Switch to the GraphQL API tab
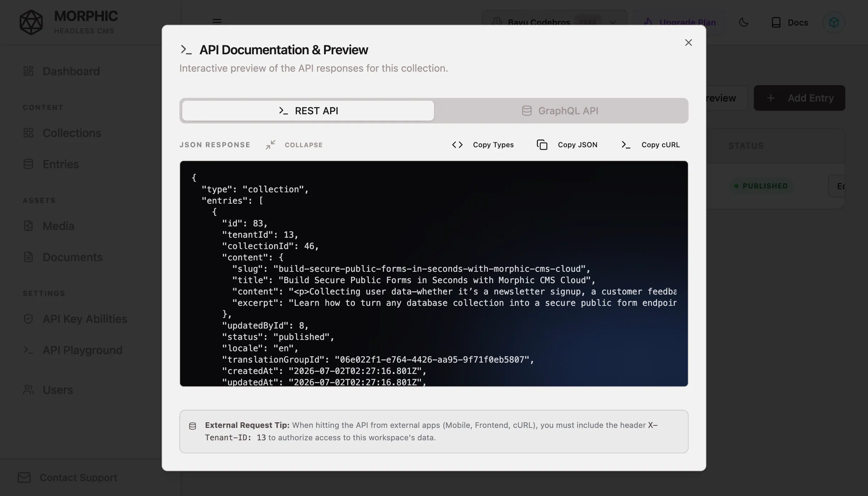The width and height of the screenshot is (868, 496). [560, 111]
